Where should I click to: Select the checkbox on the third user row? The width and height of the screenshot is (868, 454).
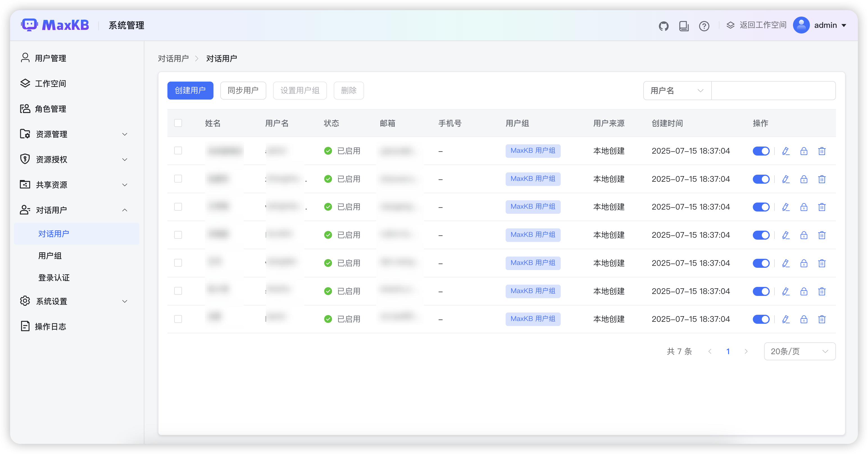(178, 207)
